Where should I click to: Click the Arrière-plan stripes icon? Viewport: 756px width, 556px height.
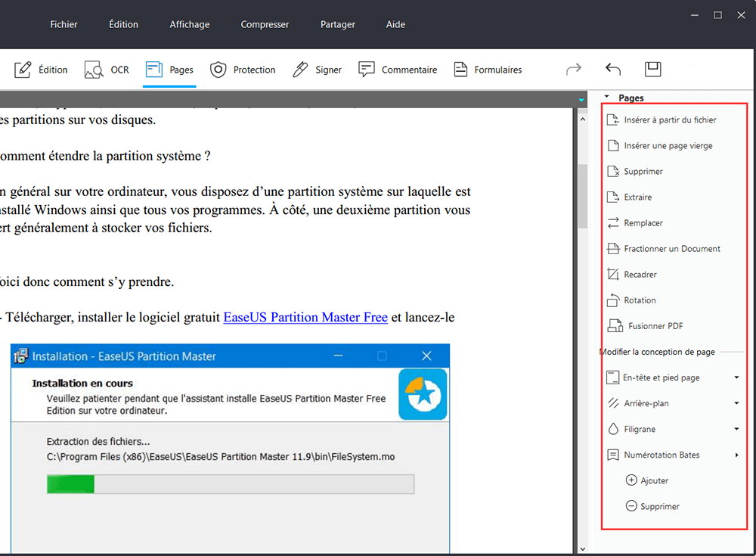613,403
